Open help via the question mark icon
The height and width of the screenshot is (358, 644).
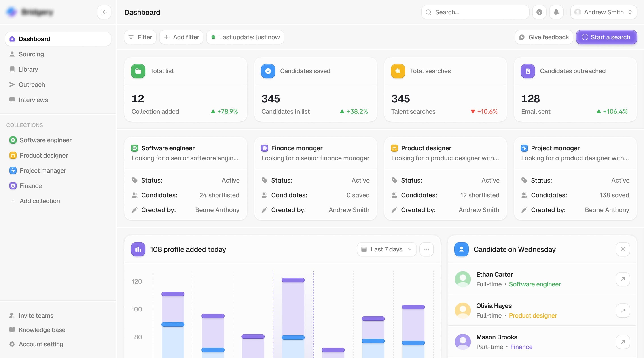(x=539, y=12)
